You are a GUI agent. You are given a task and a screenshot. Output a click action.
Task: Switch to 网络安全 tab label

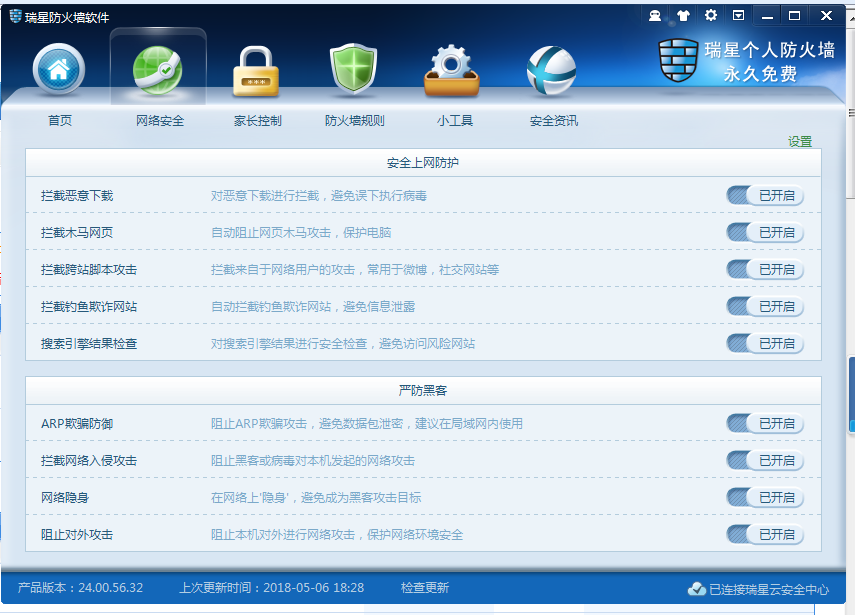[x=160, y=120]
